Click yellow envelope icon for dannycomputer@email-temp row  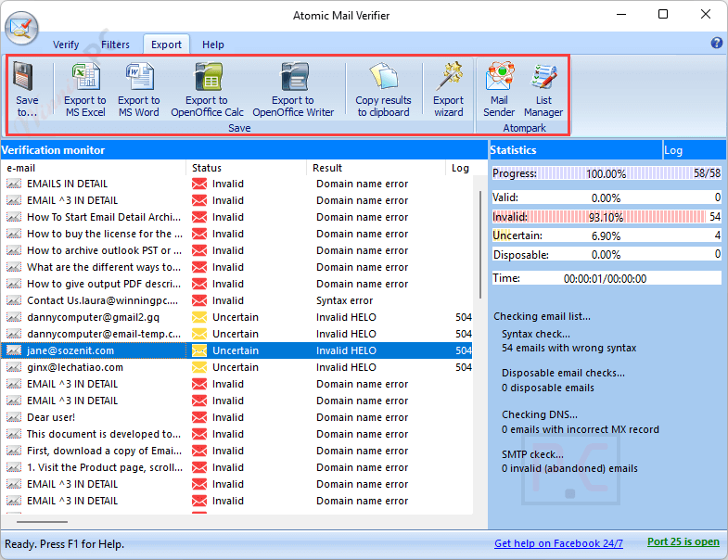[x=199, y=334]
